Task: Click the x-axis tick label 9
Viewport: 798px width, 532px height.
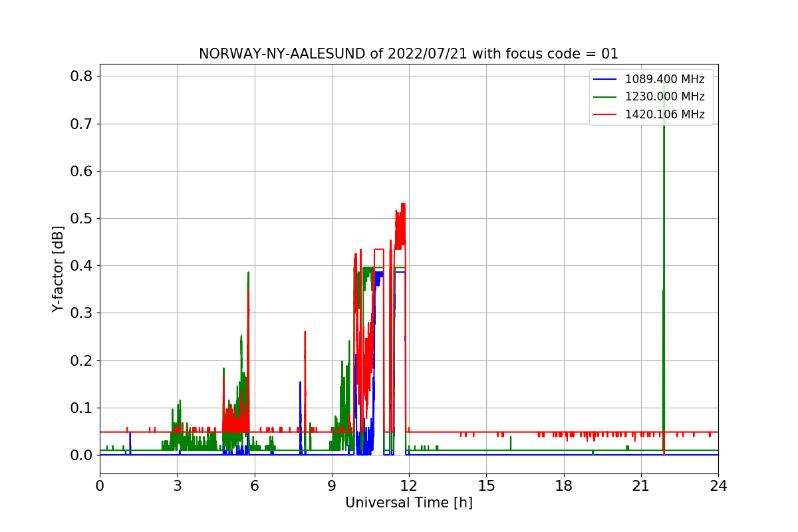Action: 332,485
